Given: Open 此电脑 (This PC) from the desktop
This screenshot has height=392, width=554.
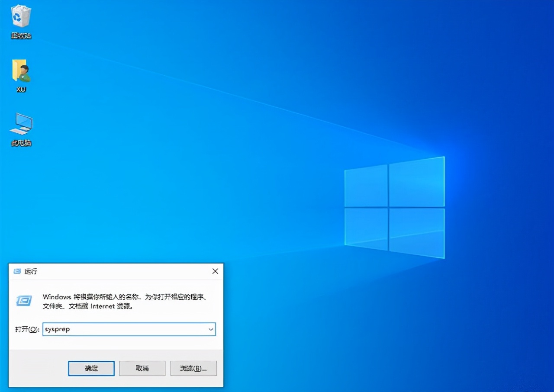Looking at the screenshot, I should point(20,125).
